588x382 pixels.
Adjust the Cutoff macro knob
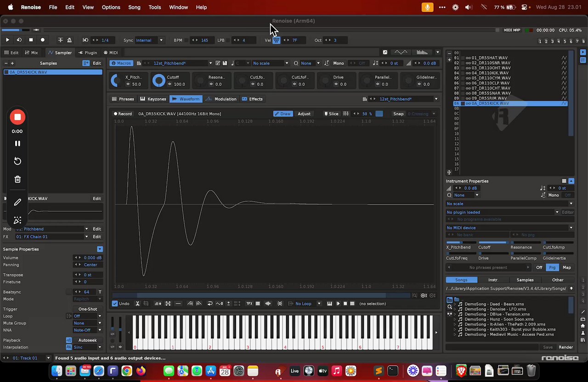pos(158,81)
